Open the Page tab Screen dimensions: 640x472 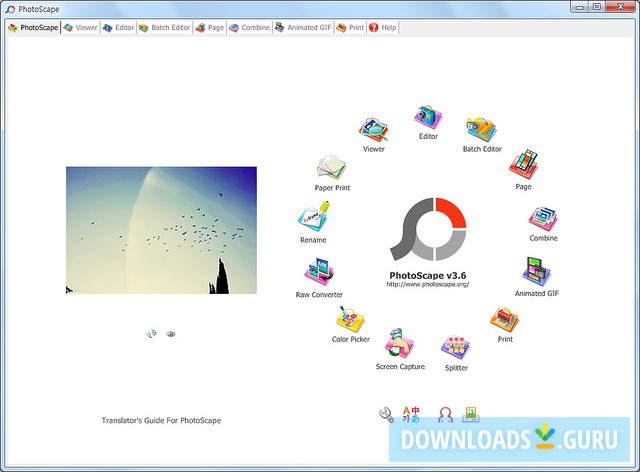[210, 28]
